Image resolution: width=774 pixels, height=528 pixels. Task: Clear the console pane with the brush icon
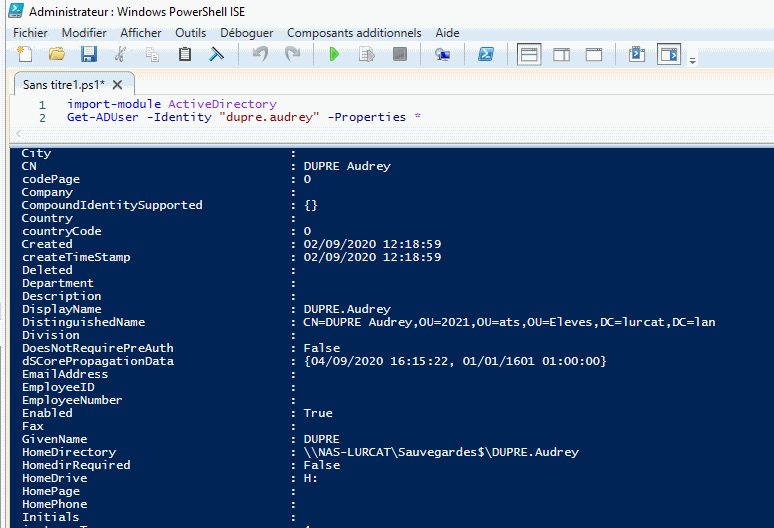(x=215, y=54)
